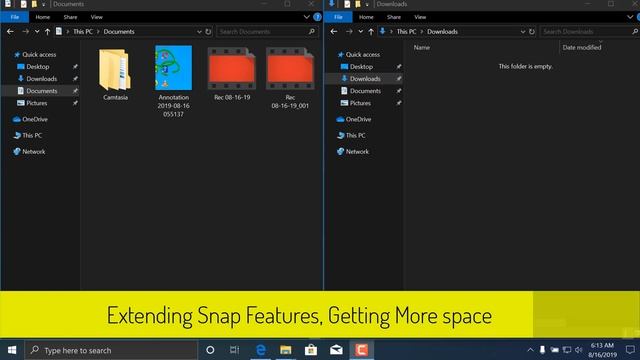Select Desktop in Documents window sidebar

click(38, 67)
